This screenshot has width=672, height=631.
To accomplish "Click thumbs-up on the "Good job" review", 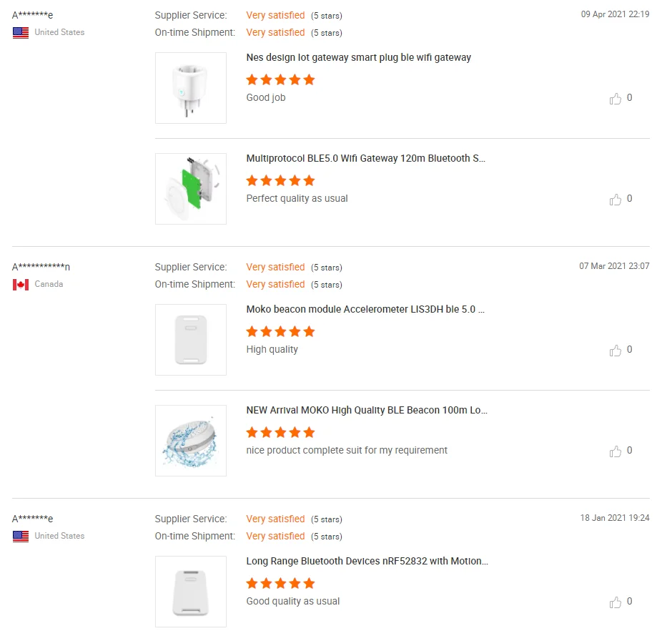I will coord(615,99).
